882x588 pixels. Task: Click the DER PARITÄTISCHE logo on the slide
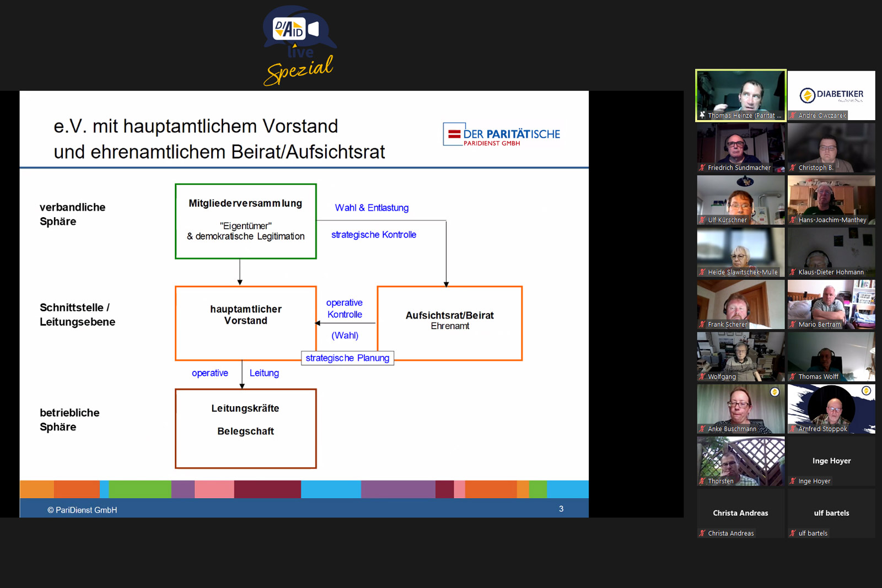pos(501,134)
